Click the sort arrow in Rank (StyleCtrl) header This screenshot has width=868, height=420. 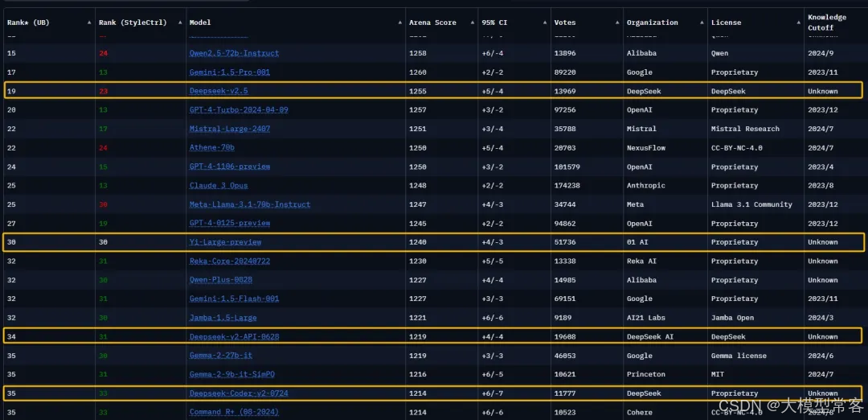click(x=180, y=23)
